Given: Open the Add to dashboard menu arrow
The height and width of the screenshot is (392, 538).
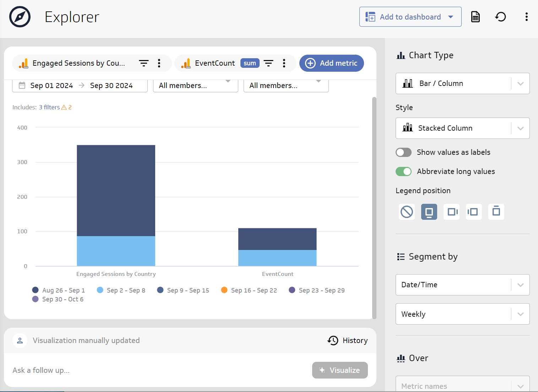Looking at the screenshot, I should point(451,17).
